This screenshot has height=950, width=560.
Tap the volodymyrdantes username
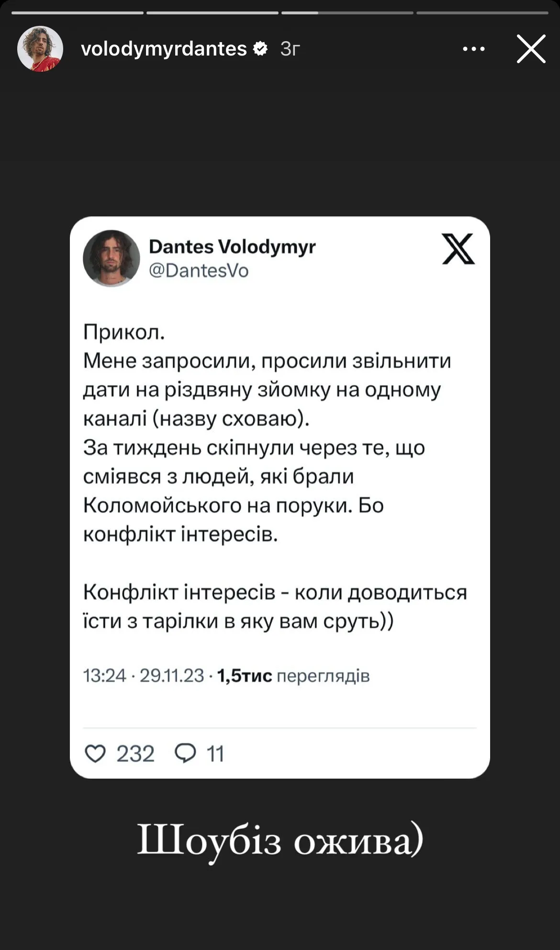click(x=164, y=49)
